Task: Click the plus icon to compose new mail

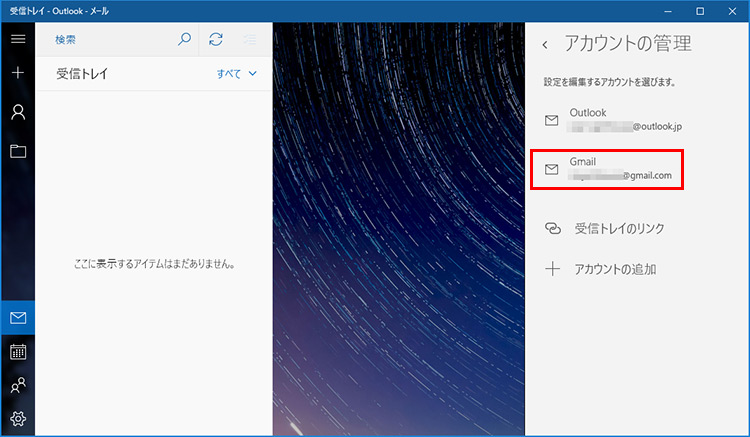Action: (17, 73)
